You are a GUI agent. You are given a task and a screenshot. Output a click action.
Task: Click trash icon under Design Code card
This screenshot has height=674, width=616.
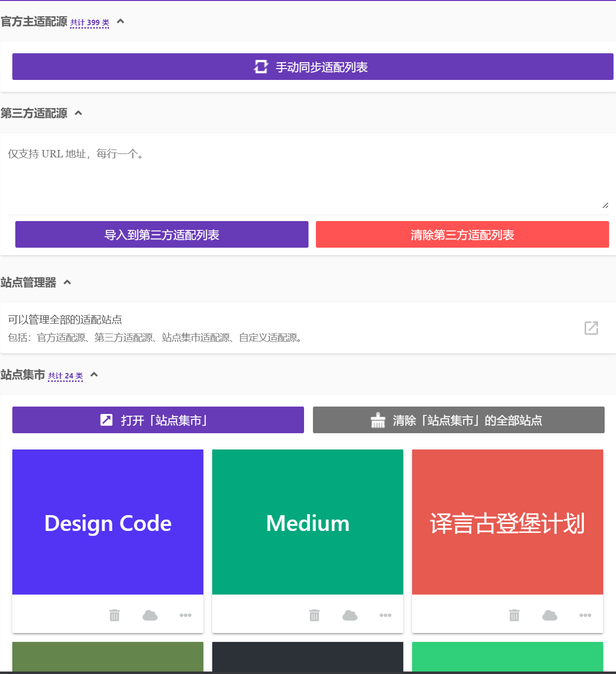click(x=115, y=615)
